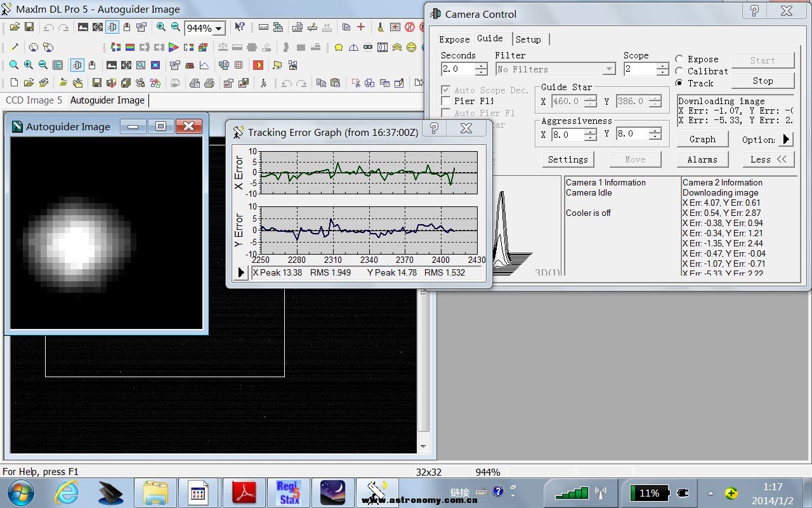Click the Alarms button
Image resolution: width=812 pixels, height=508 pixels.
[x=702, y=159]
